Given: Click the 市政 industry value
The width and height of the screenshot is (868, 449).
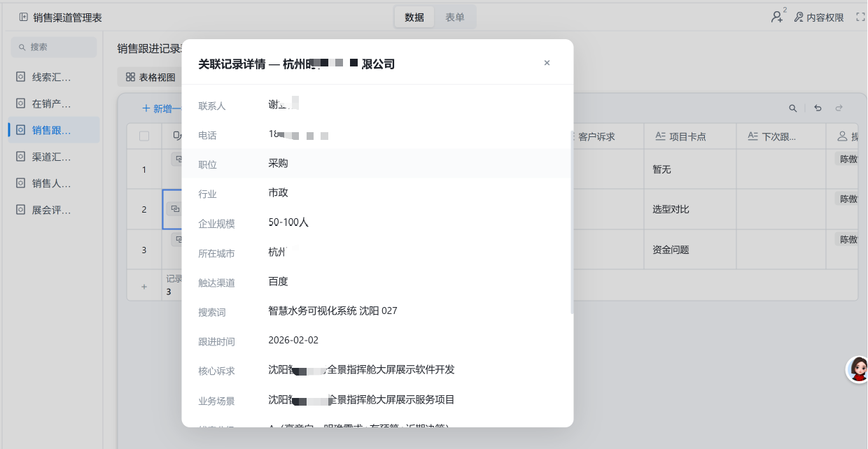Looking at the screenshot, I should coord(278,193).
